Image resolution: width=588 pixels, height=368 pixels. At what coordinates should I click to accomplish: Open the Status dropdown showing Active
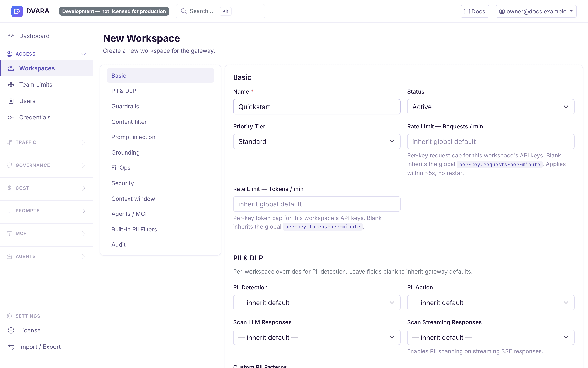click(491, 107)
